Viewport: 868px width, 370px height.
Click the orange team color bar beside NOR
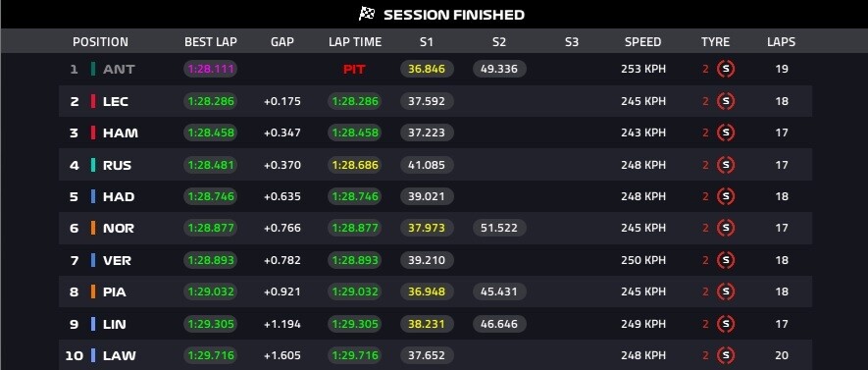click(93, 229)
